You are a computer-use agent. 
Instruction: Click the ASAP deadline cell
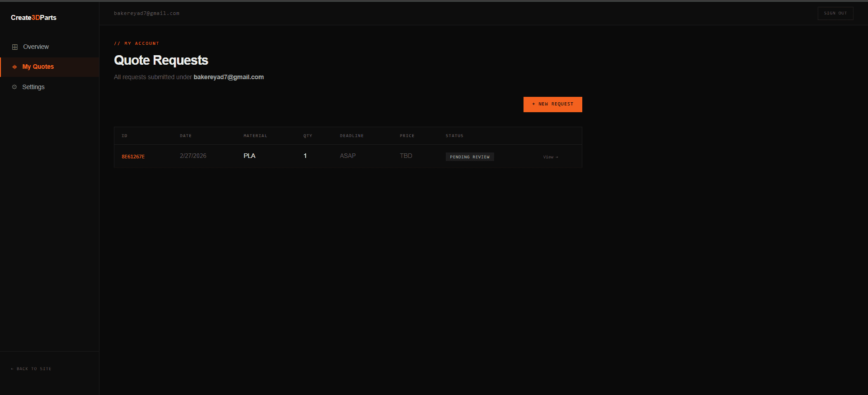click(348, 156)
